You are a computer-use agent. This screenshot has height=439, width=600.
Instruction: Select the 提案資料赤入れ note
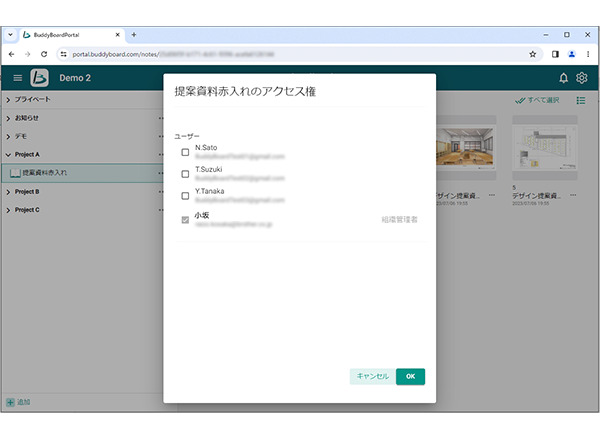tap(82, 173)
